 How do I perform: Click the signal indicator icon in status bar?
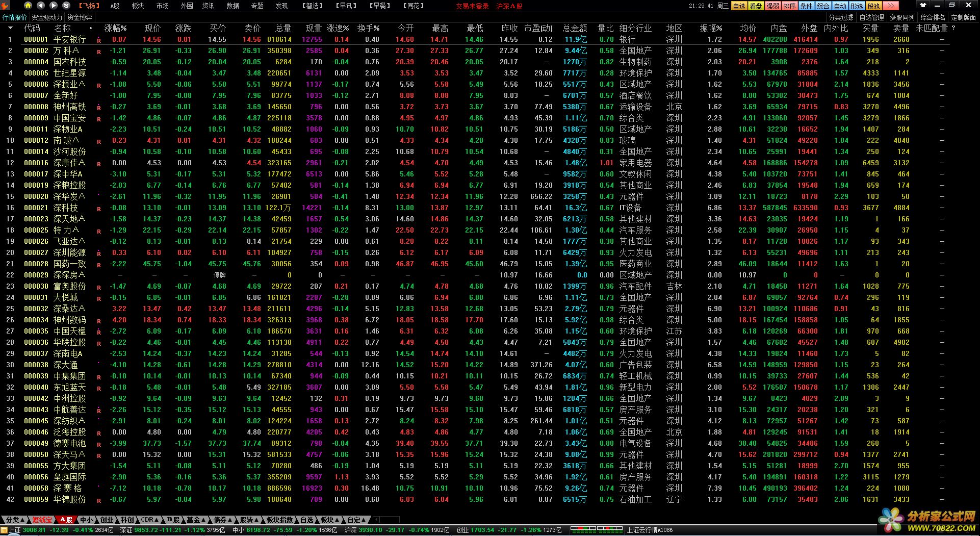[596, 530]
